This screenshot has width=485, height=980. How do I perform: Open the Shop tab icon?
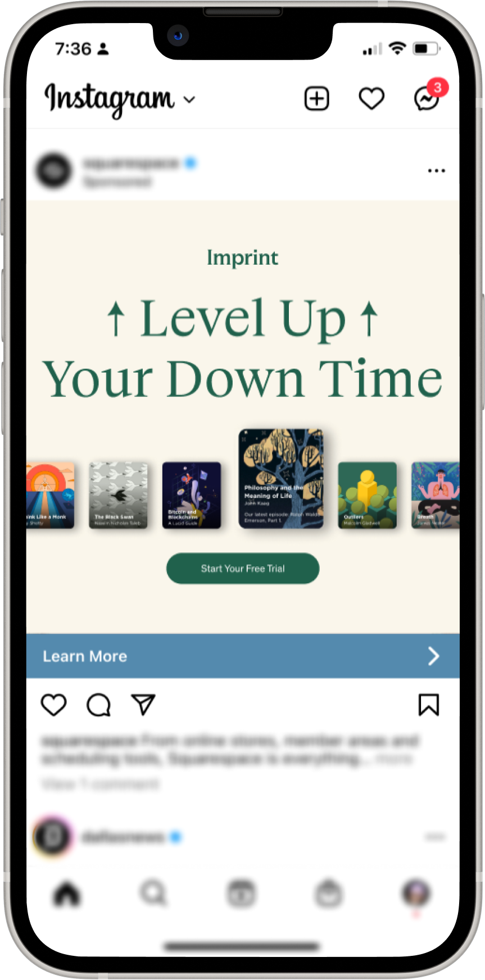[329, 893]
